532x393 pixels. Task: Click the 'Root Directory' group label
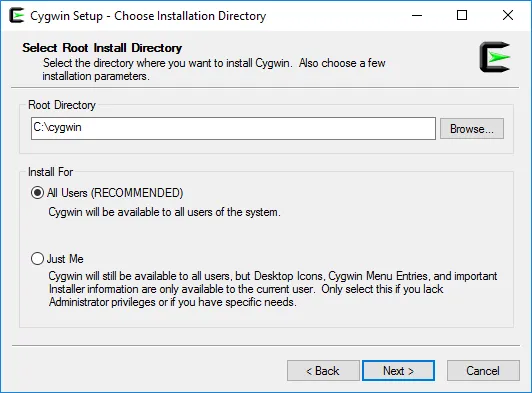point(62,105)
